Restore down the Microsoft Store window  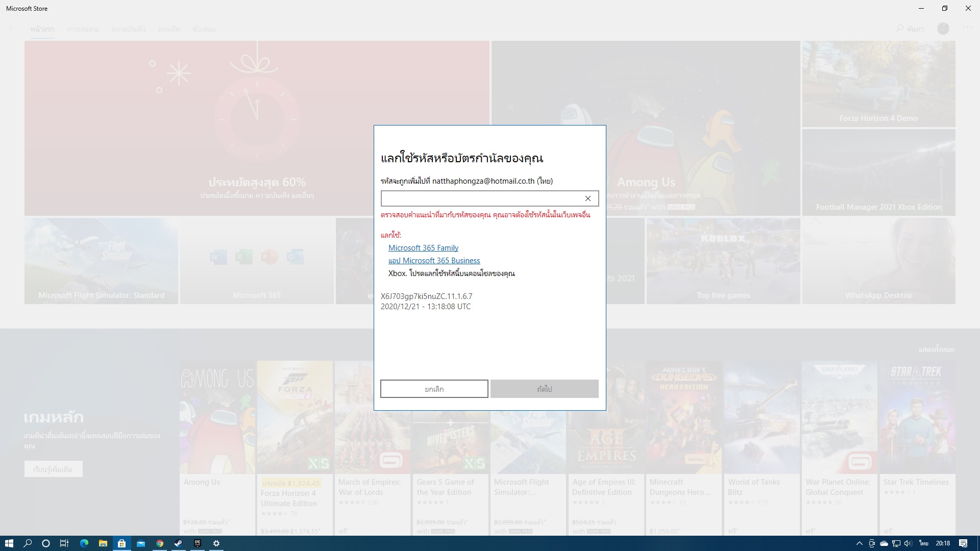(944, 8)
